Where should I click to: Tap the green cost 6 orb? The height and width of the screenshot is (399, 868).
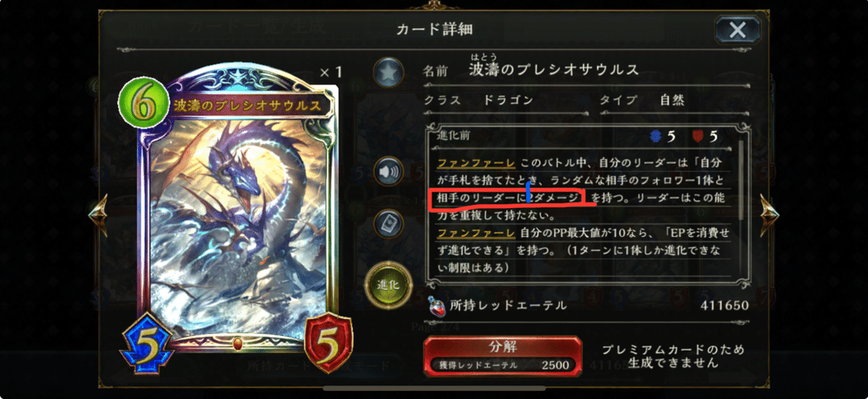point(142,103)
